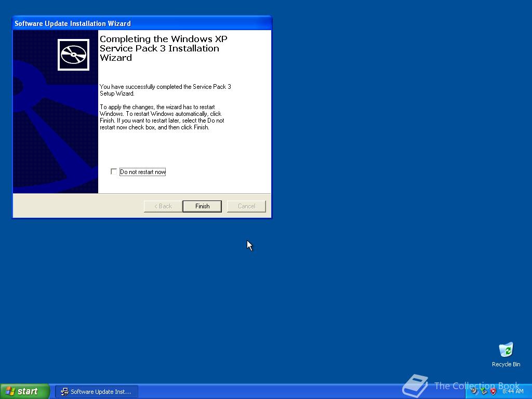Screen dimensions: 532x399
Task: Open the Recycle Bin desktop icon
Action: click(506, 354)
